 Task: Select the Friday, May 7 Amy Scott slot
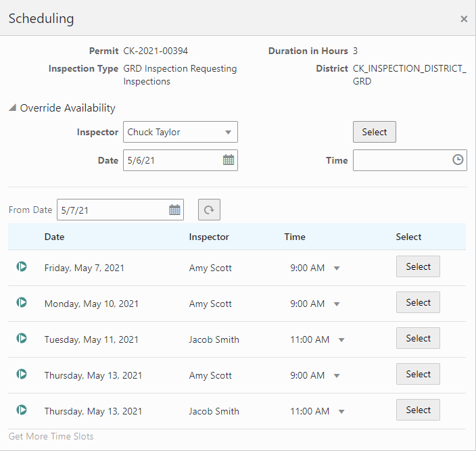click(x=418, y=266)
